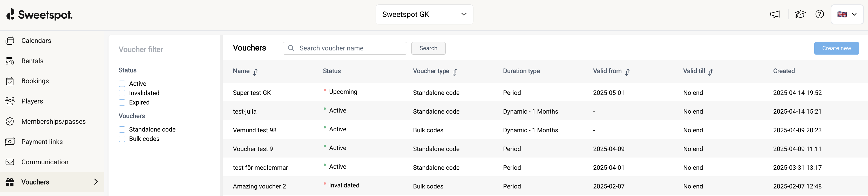Sort vouchers by Name column arrows
This screenshot has width=868, height=196.
255,71
